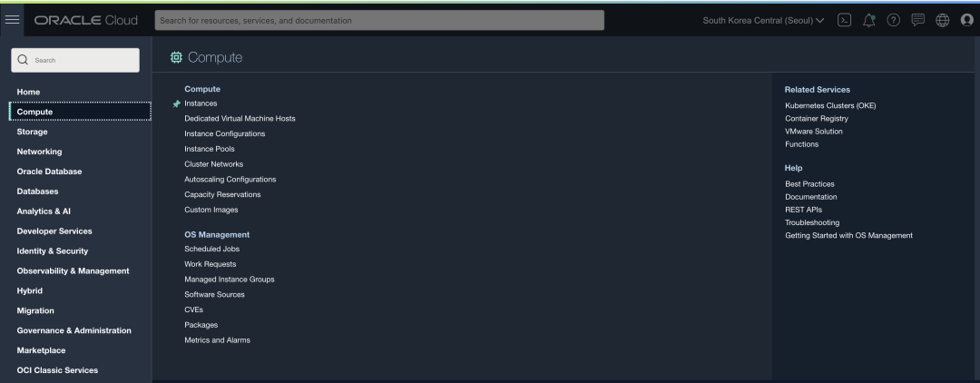The image size is (980, 383).
Task: Open the hamburger navigation menu
Action: click(x=12, y=20)
